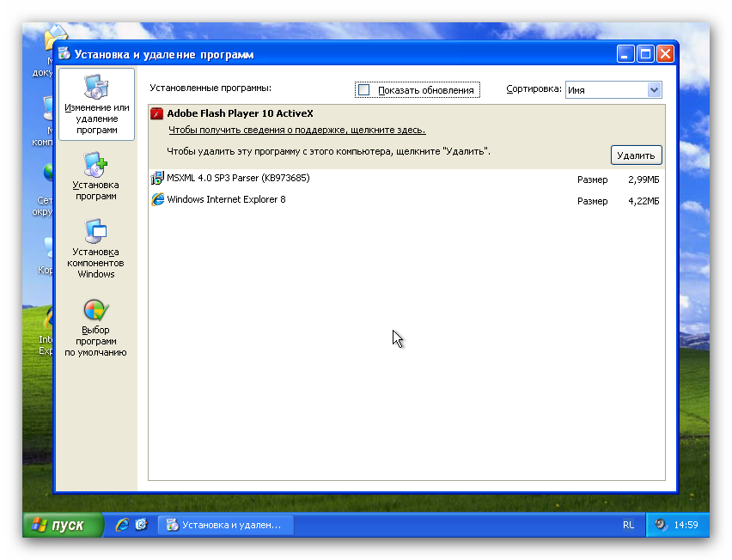Click the window title bar system icon

(x=64, y=54)
